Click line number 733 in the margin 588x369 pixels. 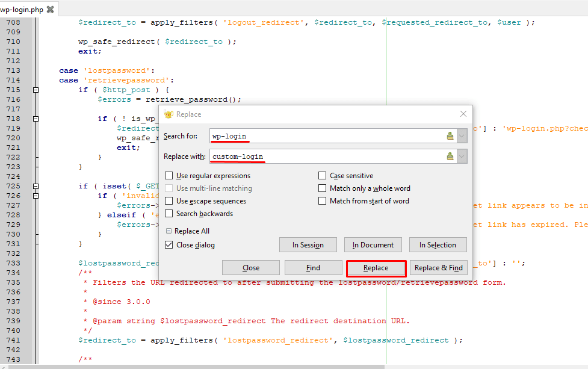pos(13,263)
